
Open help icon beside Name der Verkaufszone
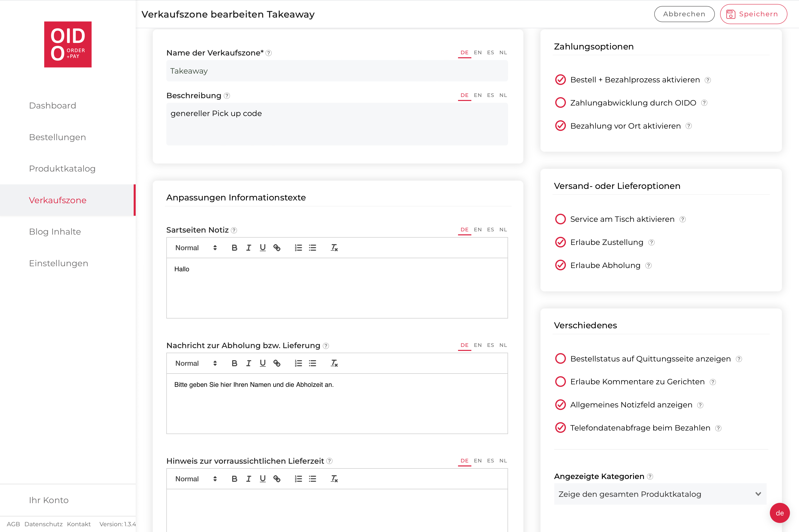[x=269, y=53]
